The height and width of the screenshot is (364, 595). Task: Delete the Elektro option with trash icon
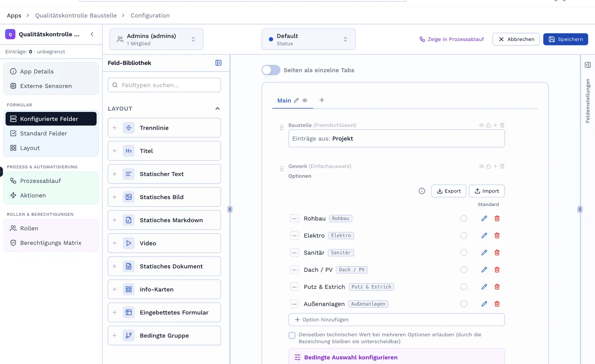pos(497,236)
